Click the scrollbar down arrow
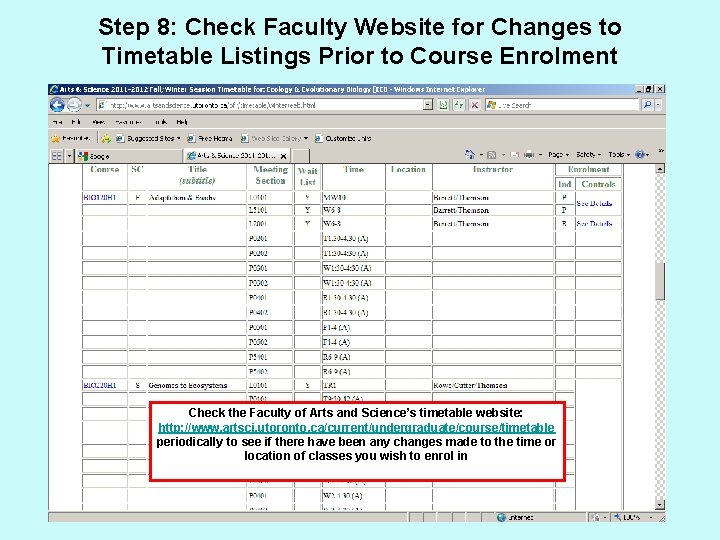This screenshot has width=720, height=540. (x=660, y=505)
